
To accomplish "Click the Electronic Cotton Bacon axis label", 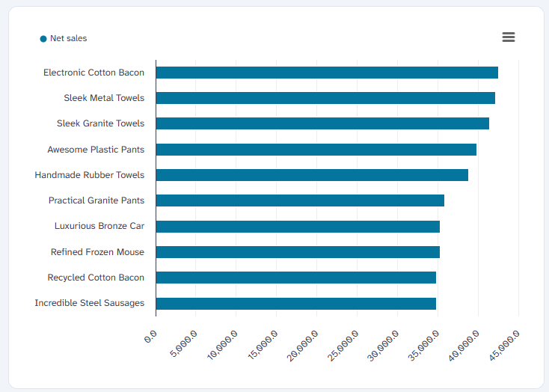I will click(93, 73).
